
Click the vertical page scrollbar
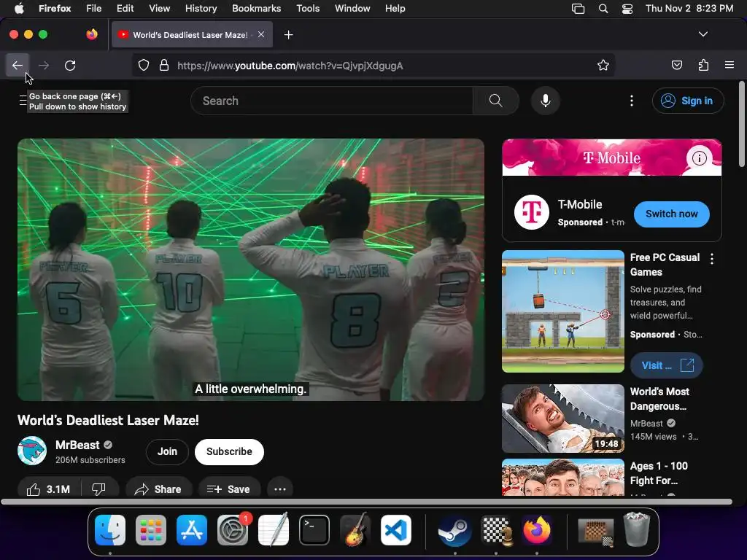741,125
